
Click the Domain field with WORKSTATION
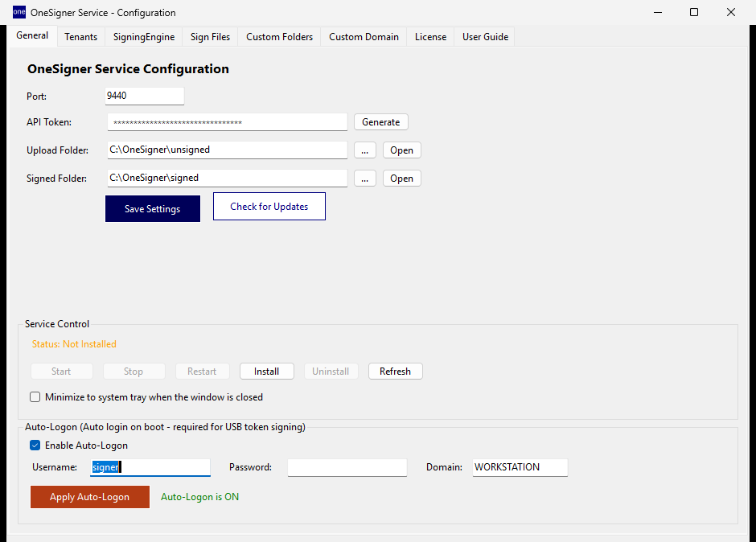click(520, 467)
